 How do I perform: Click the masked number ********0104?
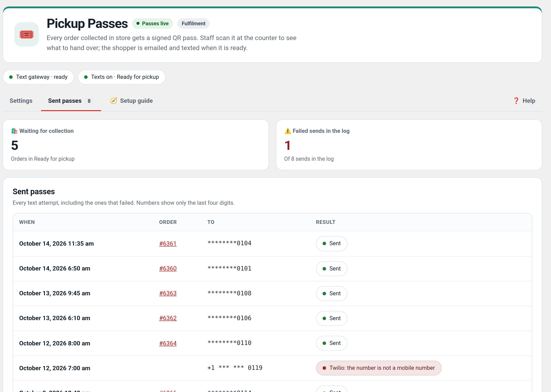point(230,243)
